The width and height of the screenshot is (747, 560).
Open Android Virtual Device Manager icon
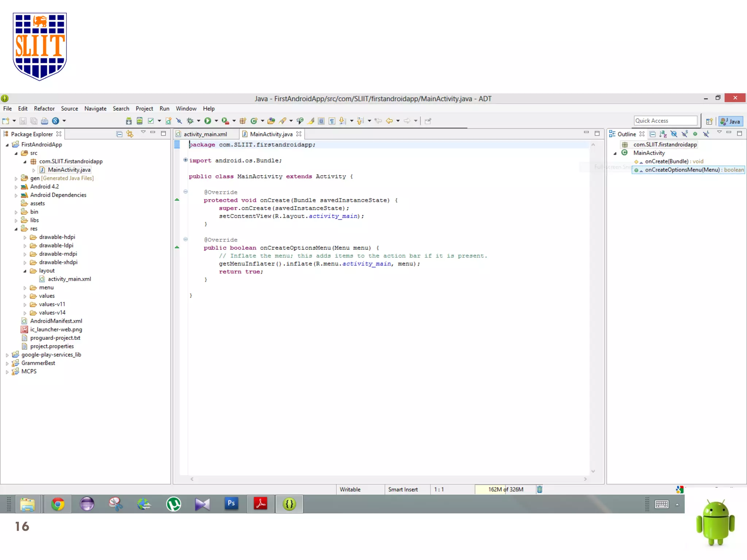(139, 121)
